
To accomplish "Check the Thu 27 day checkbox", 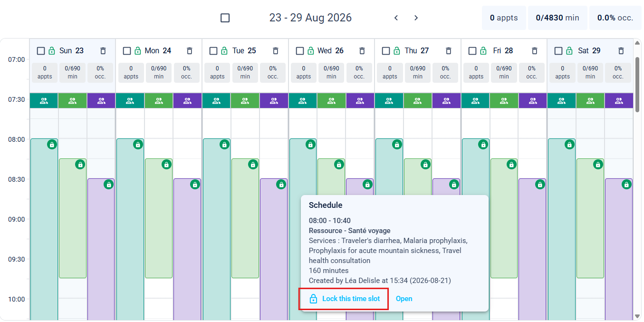I will (386, 51).
